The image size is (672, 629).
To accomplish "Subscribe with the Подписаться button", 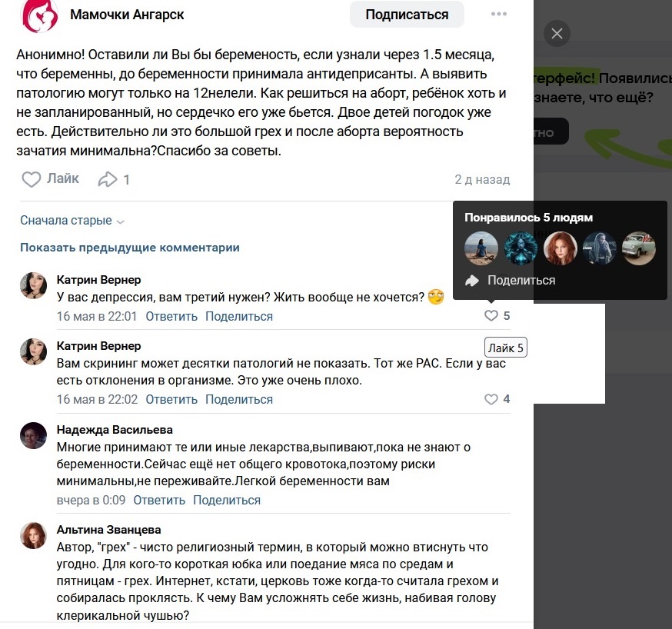I will [x=407, y=15].
